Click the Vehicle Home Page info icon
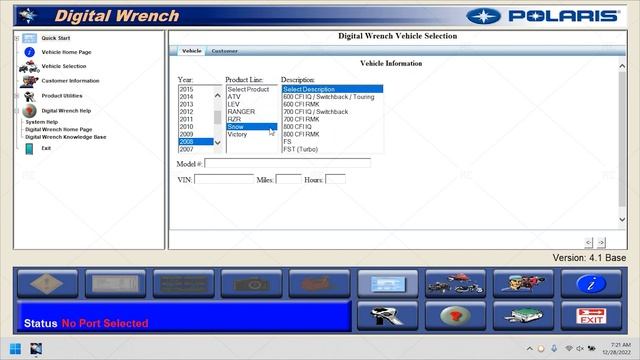This screenshot has width=640, height=360. point(29,52)
